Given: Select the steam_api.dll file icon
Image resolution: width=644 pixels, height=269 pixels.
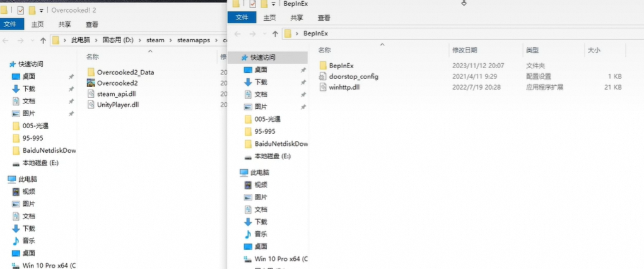Looking at the screenshot, I should pyautogui.click(x=91, y=94).
